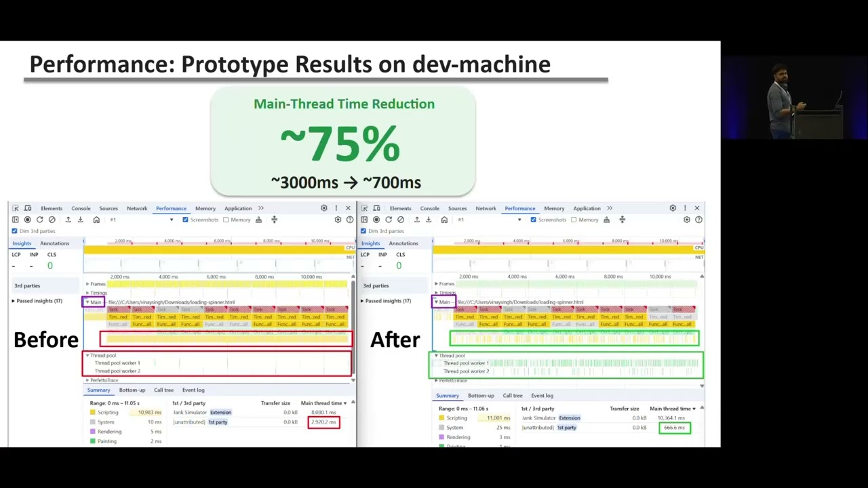Collapse Thread pool track in Before panel
The height and width of the screenshot is (488, 868).
(x=87, y=355)
